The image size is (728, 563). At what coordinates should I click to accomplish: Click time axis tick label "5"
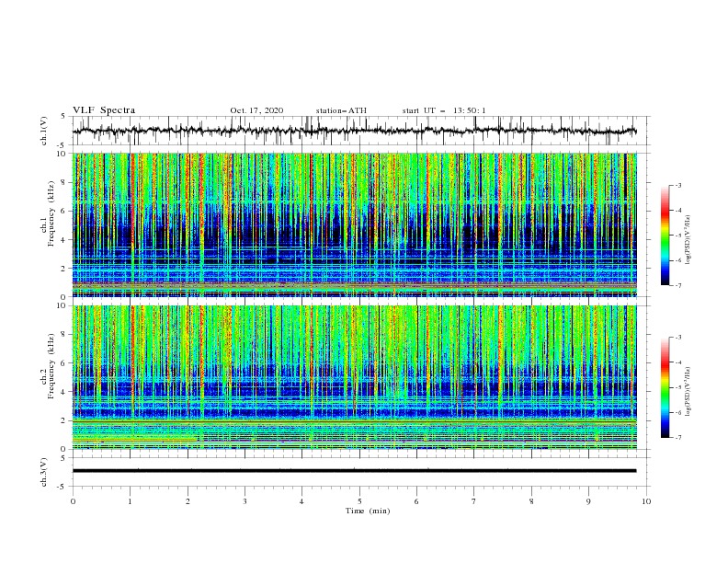359,501
